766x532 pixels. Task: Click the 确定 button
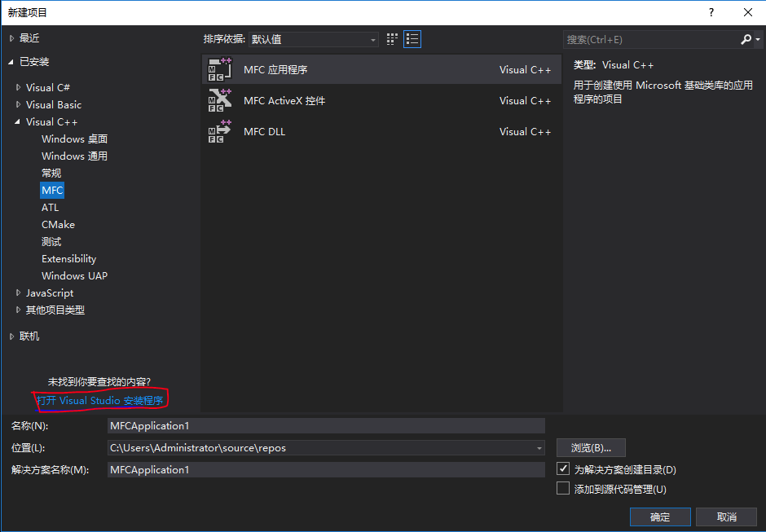(660, 517)
